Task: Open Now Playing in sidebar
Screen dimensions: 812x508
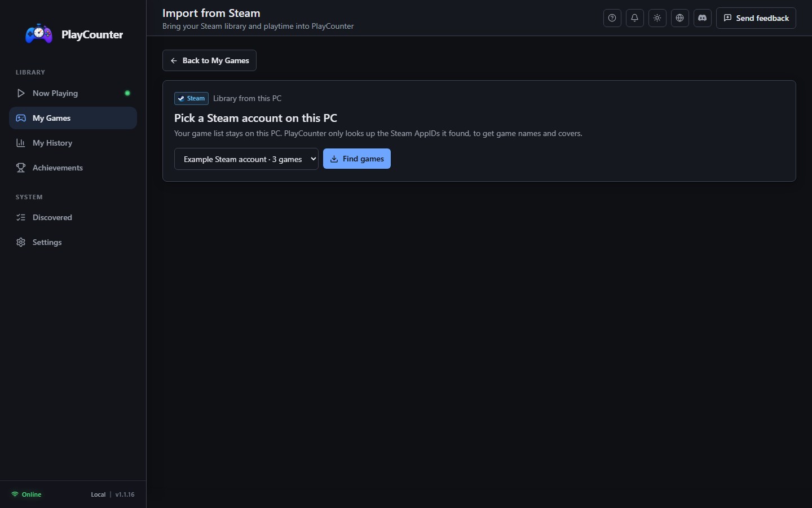Action: [73, 93]
